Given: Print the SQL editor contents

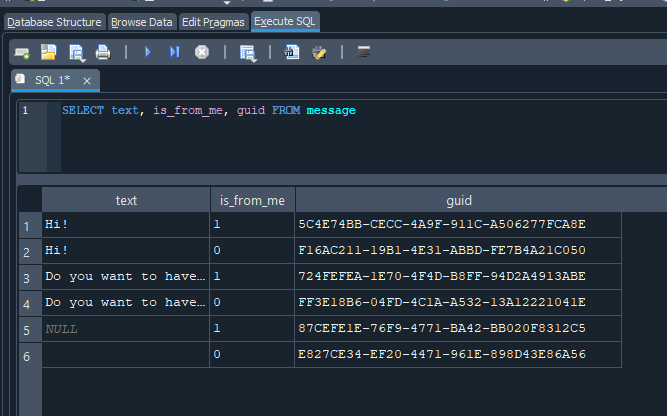Looking at the screenshot, I should pos(103,52).
